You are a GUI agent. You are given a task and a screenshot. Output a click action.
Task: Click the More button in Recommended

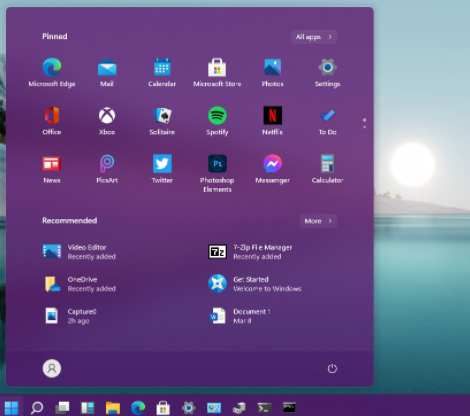point(318,221)
